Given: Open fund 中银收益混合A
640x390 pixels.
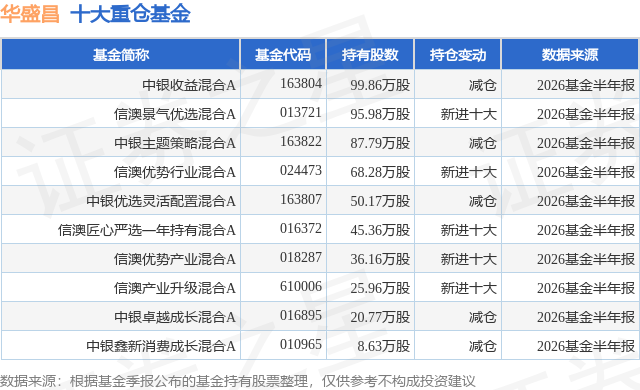Looking at the screenshot, I should [x=189, y=85].
